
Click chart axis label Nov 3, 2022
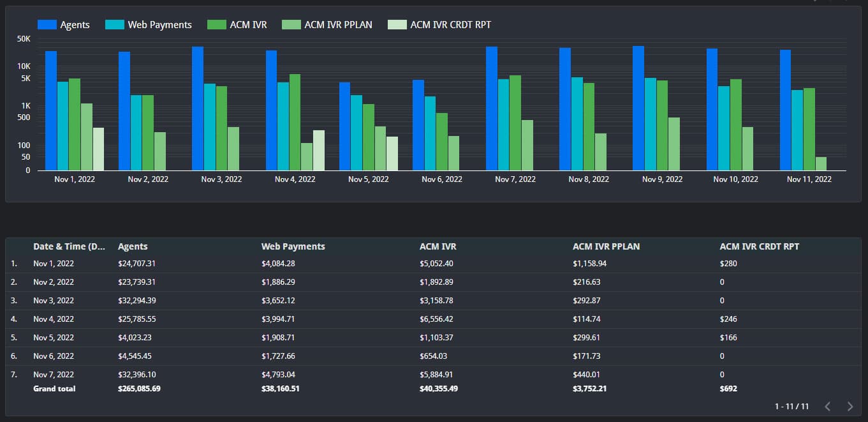[221, 179]
